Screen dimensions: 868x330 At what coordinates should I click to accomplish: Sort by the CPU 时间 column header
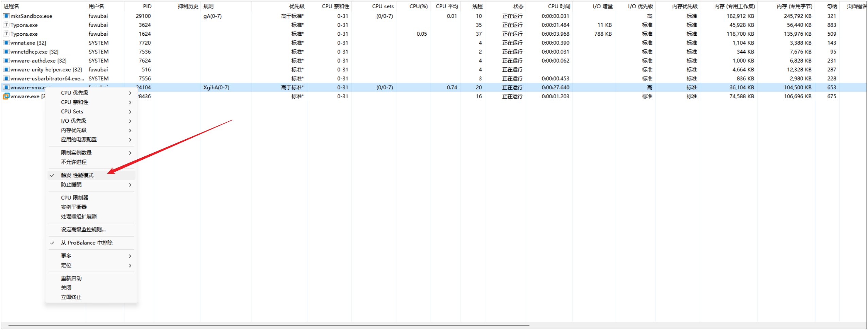point(549,6)
